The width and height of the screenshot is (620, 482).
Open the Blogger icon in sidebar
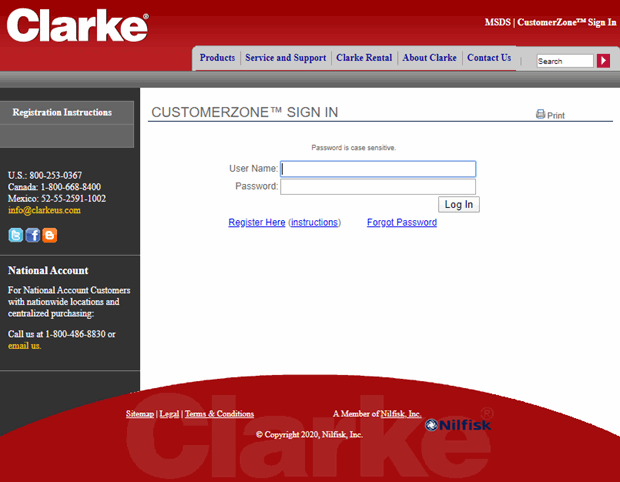point(50,235)
